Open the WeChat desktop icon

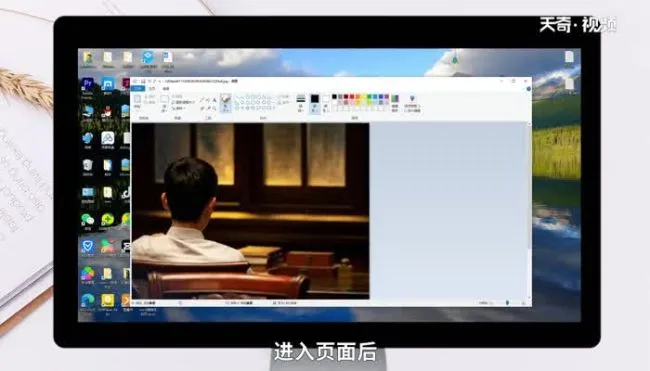pos(87,219)
